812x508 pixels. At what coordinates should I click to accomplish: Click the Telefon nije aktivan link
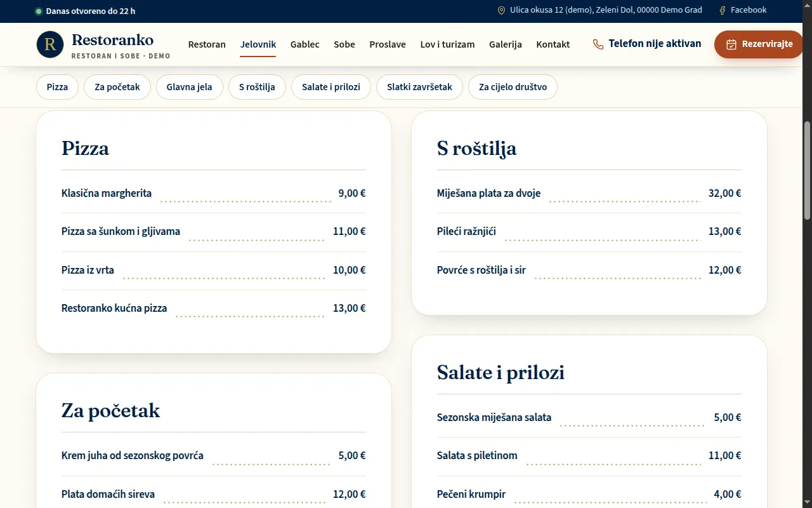click(x=647, y=44)
